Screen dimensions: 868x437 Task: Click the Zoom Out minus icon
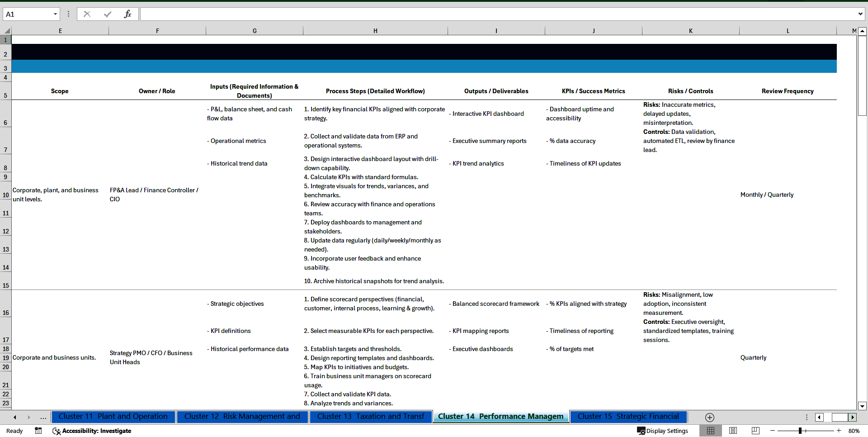point(773,431)
